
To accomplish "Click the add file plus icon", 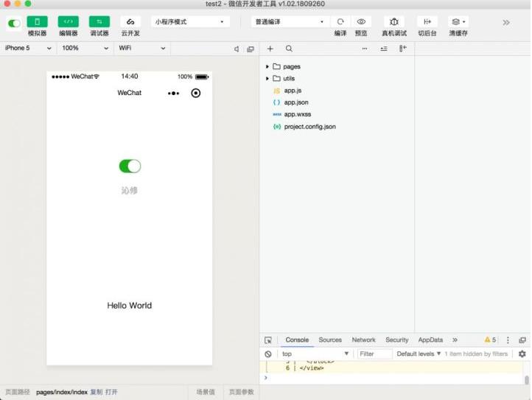I will coord(270,49).
